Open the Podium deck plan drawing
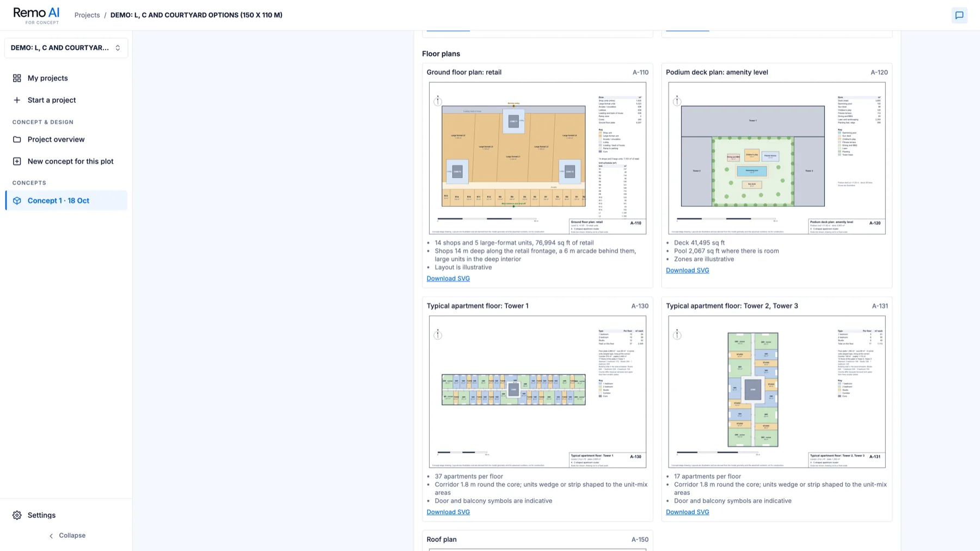Viewport: 980px width, 551px height. (777, 158)
